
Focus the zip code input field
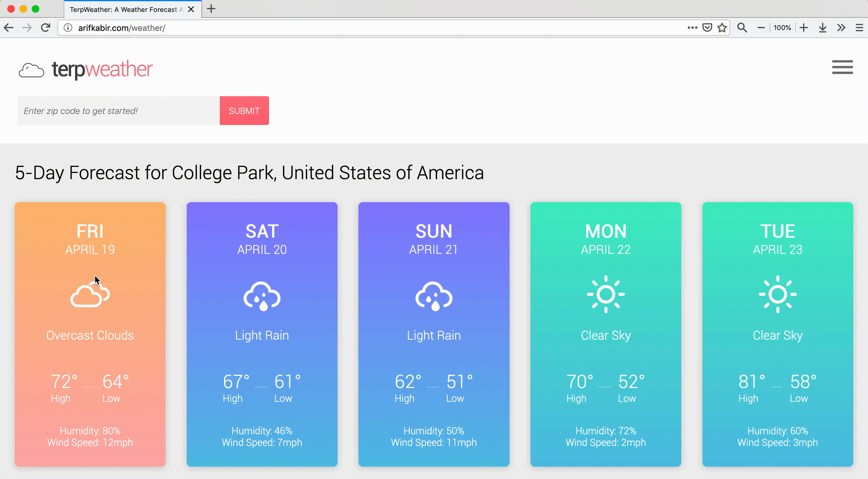pos(119,111)
